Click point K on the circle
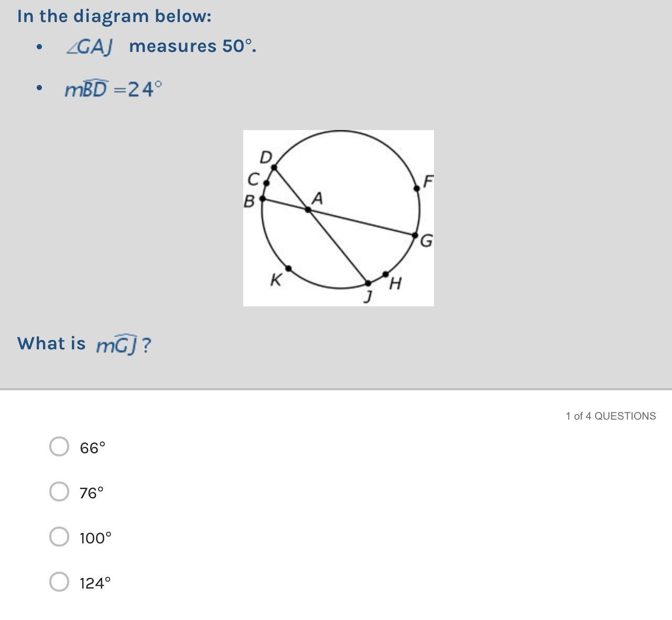This screenshot has width=672, height=620. click(x=288, y=268)
